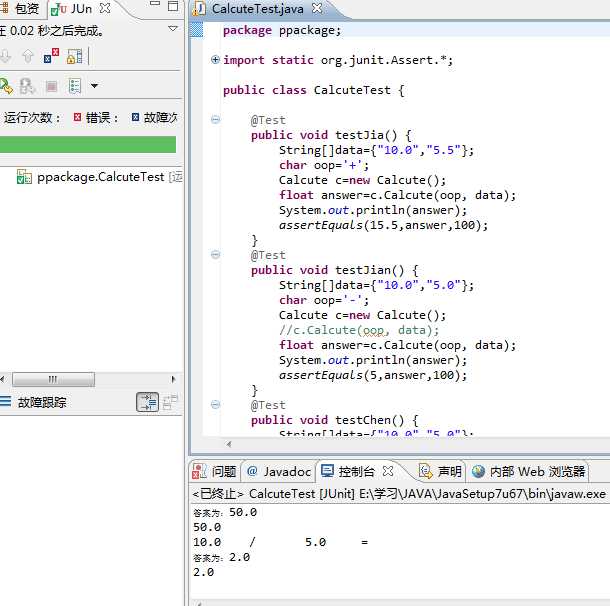610x606 pixels.
Task: Click the Javadoc @ icon
Action: pyautogui.click(x=252, y=471)
